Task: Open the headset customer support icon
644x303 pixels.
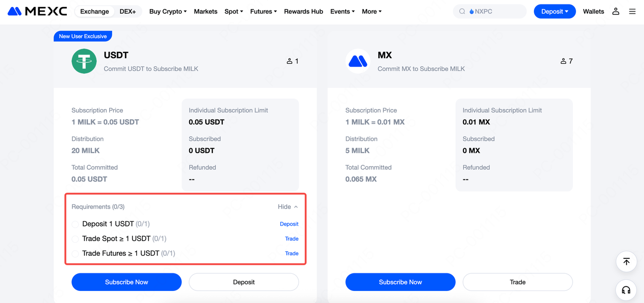Action: tap(626, 290)
